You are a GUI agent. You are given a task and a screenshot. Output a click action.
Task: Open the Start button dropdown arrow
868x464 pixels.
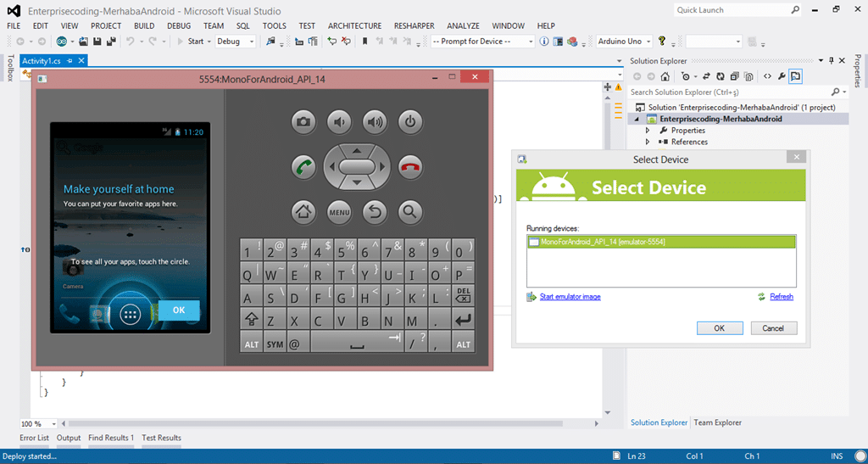click(209, 42)
